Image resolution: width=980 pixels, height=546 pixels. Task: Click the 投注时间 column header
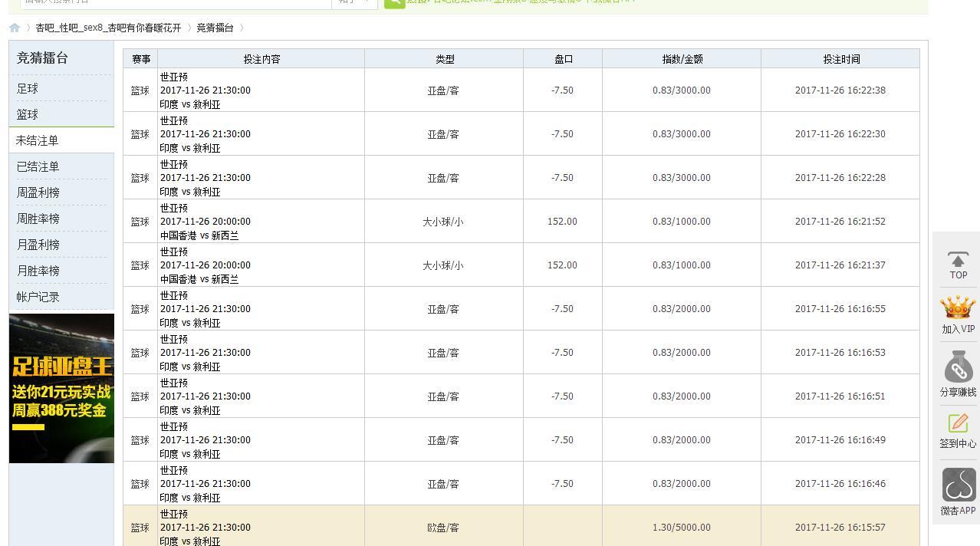coord(840,59)
